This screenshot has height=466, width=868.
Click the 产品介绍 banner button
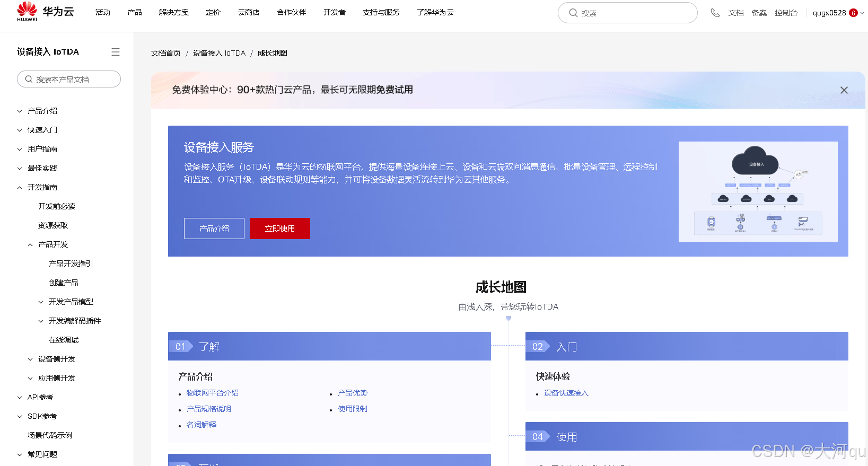[214, 228]
